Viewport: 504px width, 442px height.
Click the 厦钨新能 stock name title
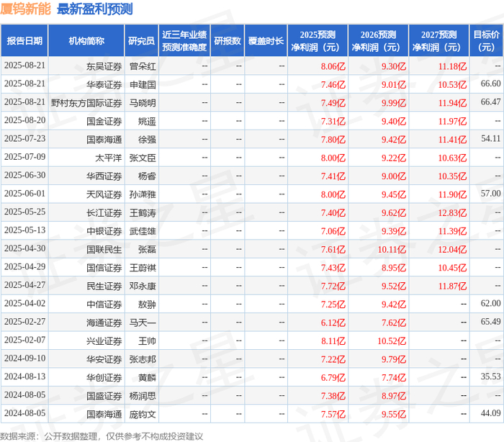coord(25,9)
